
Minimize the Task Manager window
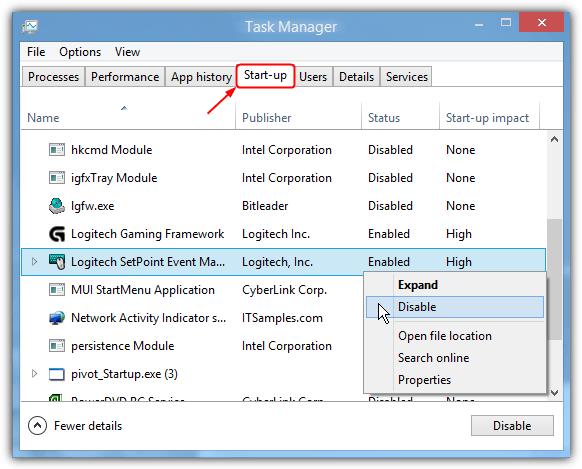(x=479, y=24)
